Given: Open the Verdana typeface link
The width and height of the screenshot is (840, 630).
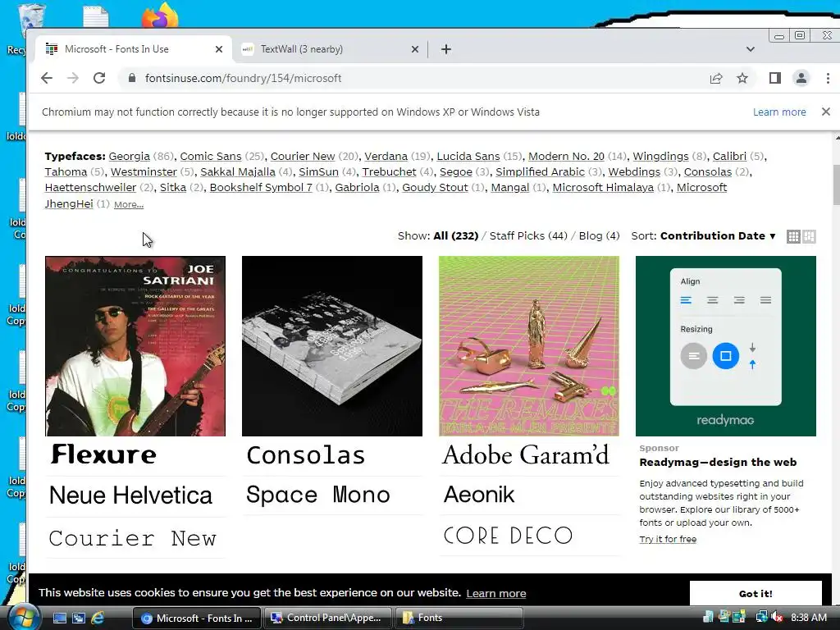Looking at the screenshot, I should point(386,157).
